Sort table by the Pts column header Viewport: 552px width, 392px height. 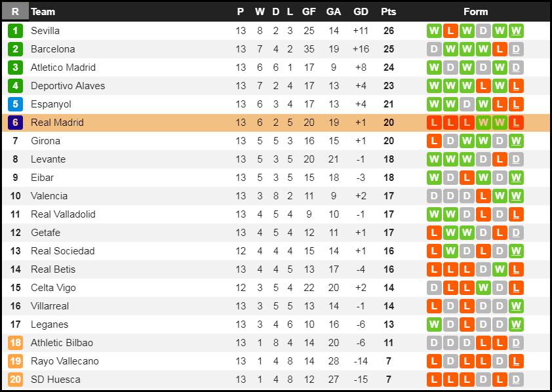(x=389, y=12)
